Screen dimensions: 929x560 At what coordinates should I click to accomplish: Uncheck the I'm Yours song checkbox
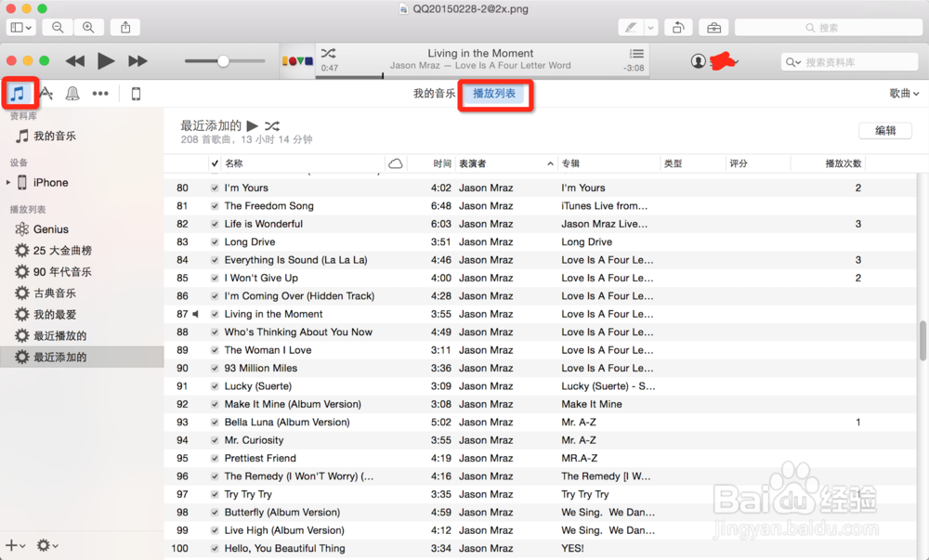point(215,189)
